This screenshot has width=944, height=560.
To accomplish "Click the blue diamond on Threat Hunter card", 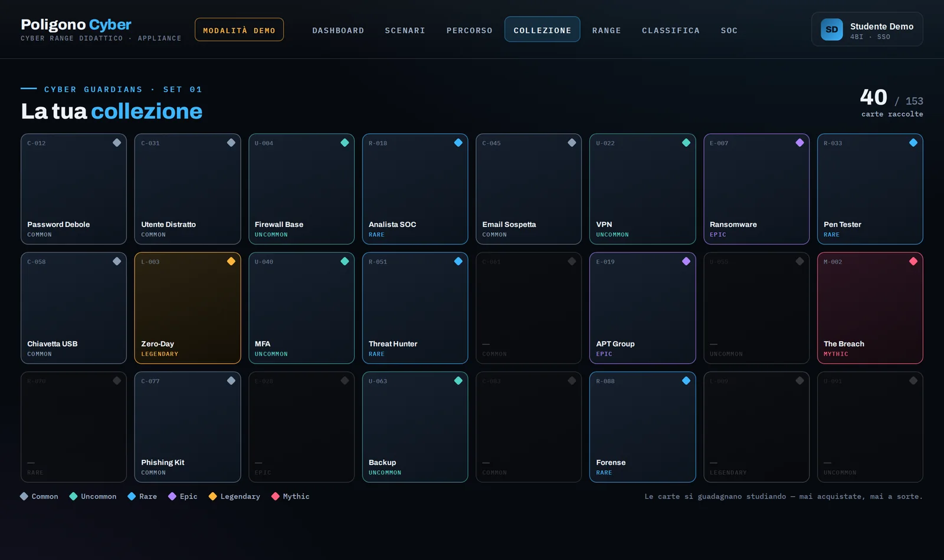I will [458, 261].
